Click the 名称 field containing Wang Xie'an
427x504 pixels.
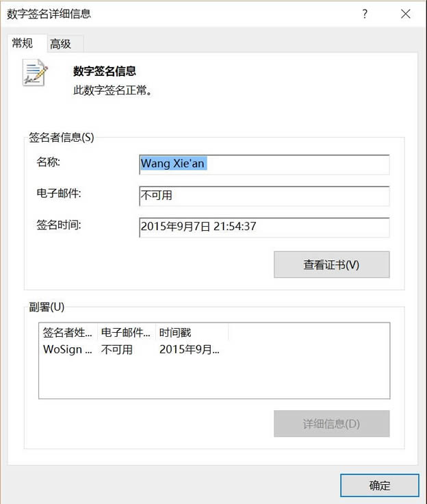pyautogui.click(x=263, y=164)
